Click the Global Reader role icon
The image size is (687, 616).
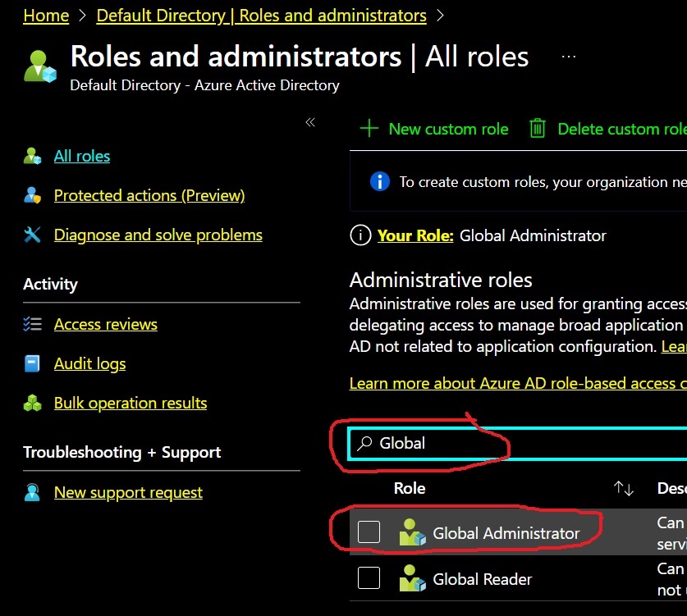click(412, 578)
